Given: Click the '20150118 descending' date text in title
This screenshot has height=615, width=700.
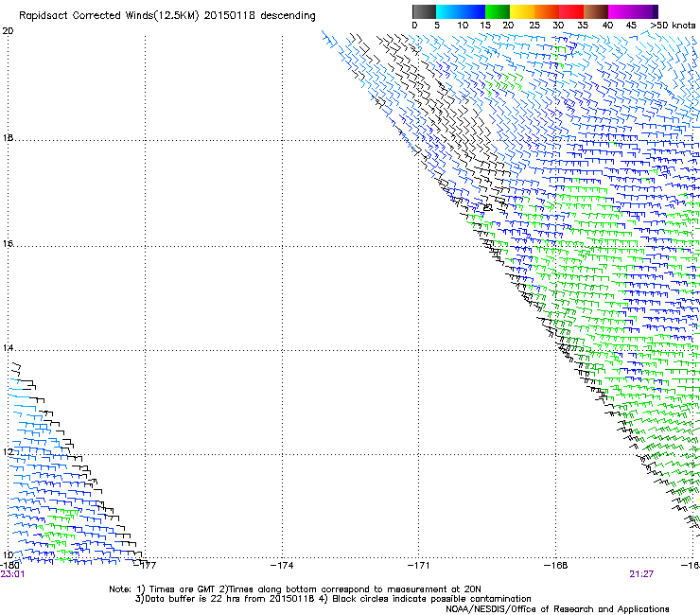Looking at the screenshot, I should point(259,16).
